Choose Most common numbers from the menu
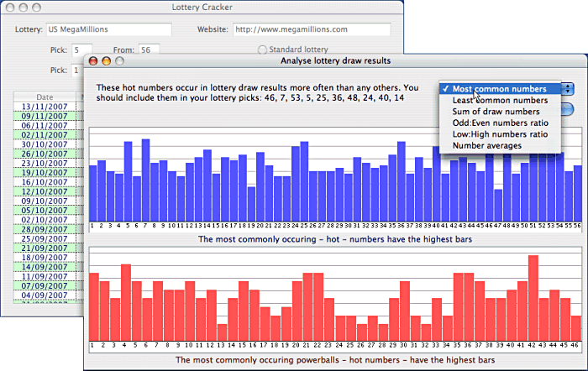The height and width of the screenshot is (371, 588). [499, 89]
